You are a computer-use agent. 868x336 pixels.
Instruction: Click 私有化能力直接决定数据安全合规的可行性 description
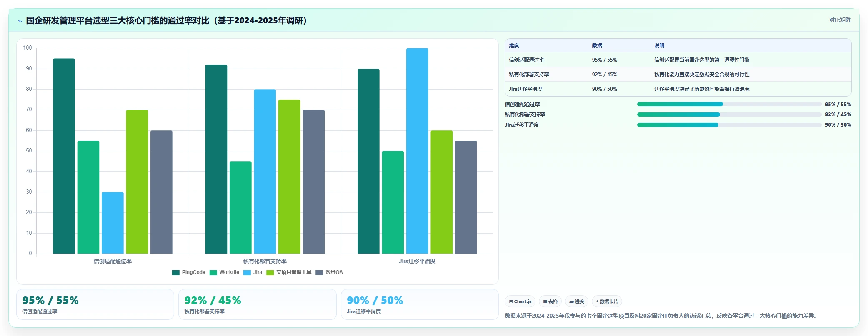point(702,75)
